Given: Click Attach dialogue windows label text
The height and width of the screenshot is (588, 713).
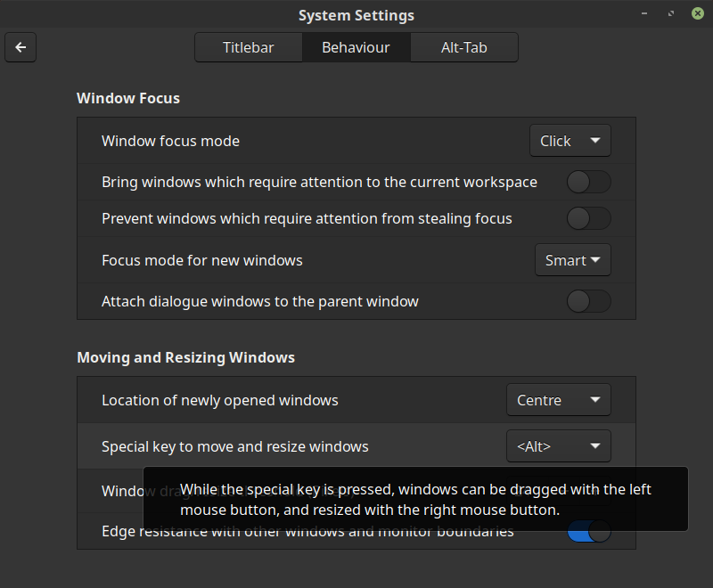Looking at the screenshot, I should click(x=260, y=301).
